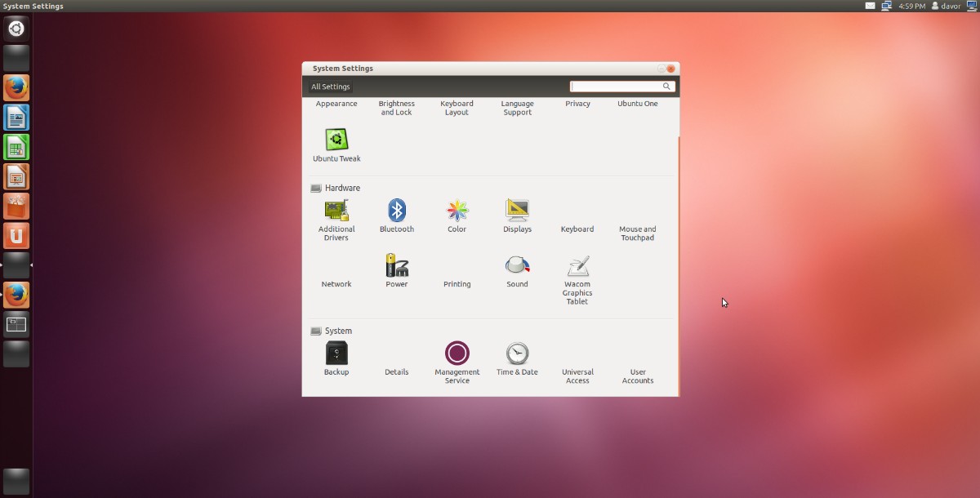Focus the System Settings search field
Screen dimensions: 980x498
pyautogui.click(x=622, y=87)
